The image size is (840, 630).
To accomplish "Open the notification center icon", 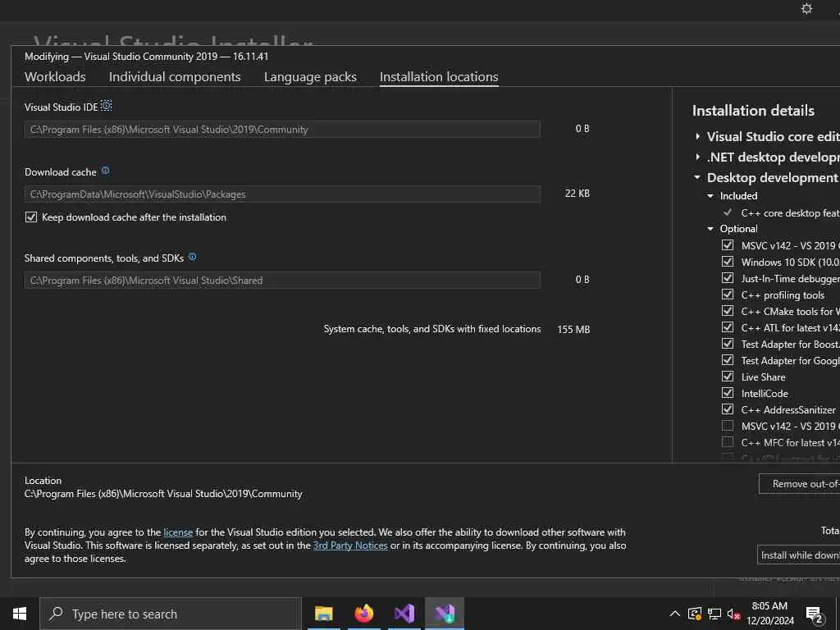I will point(815,615).
